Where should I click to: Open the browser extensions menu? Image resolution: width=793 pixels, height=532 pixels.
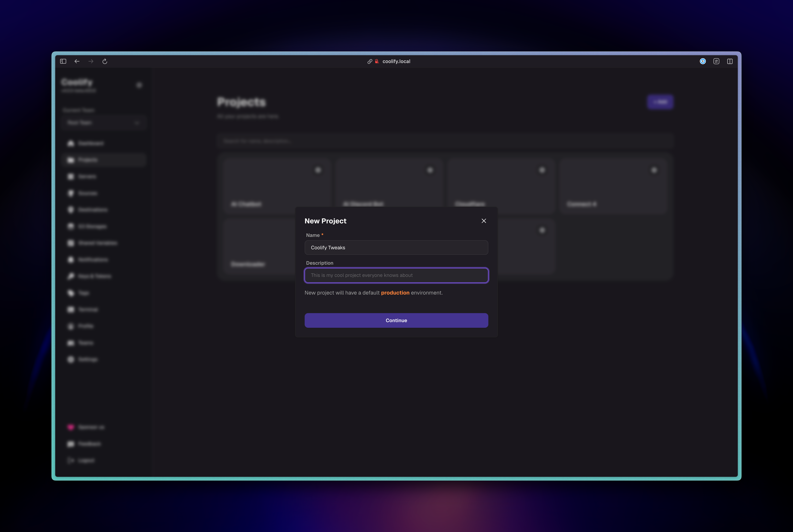[x=716, y=61]
